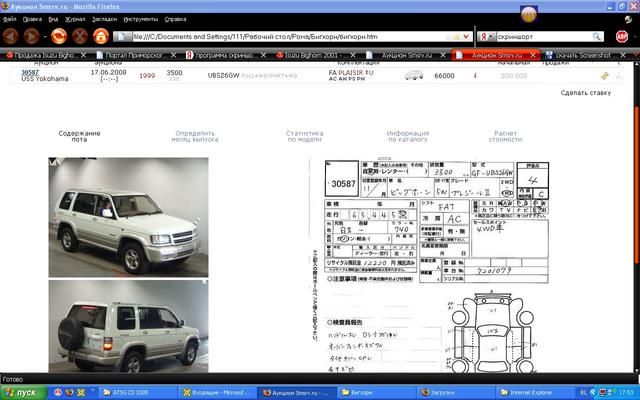
Task: Open the Home page icon
Action: 101,36
